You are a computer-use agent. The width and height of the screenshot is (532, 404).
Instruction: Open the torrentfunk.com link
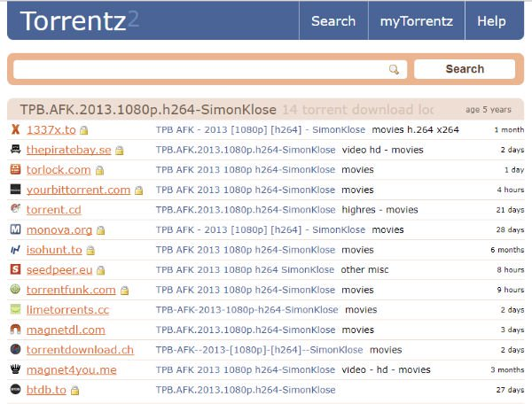coord(71,290)
